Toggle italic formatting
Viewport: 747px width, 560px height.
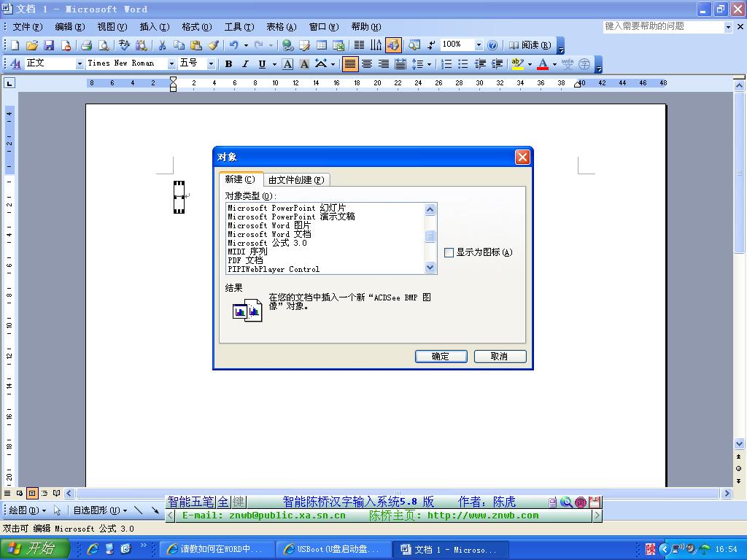(245, 64)
